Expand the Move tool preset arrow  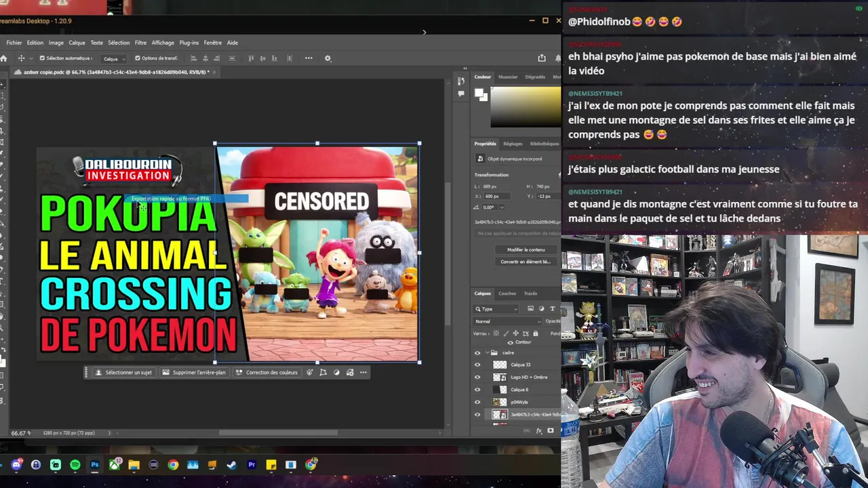tap(31, 58)
